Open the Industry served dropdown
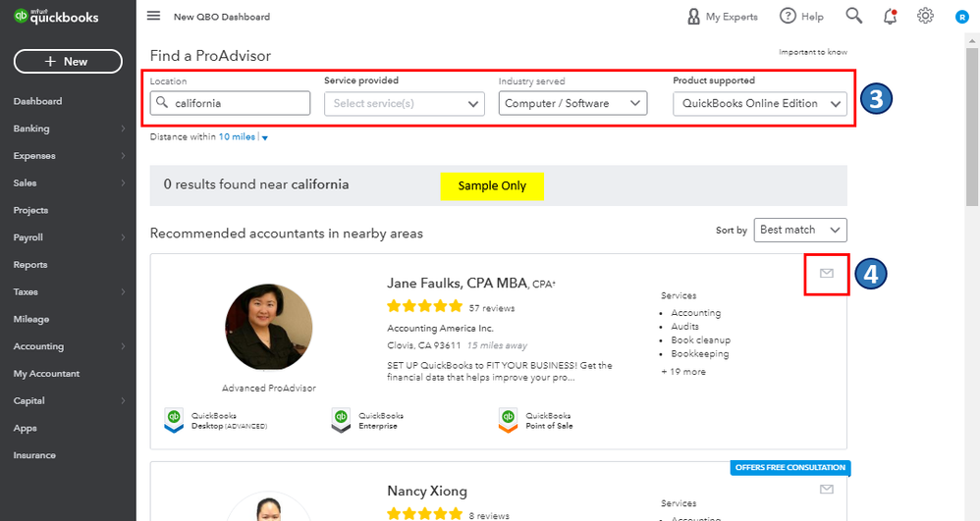 click(572, 103)
